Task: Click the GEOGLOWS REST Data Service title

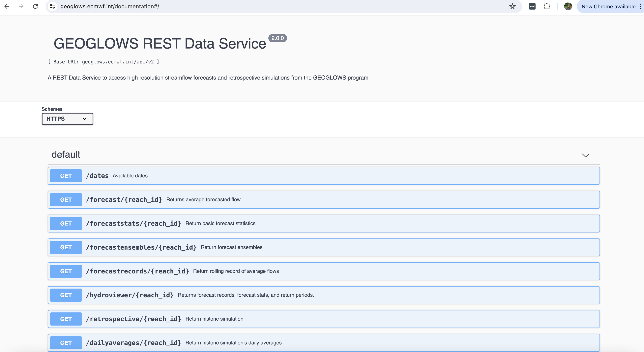Action: (160, 44)
